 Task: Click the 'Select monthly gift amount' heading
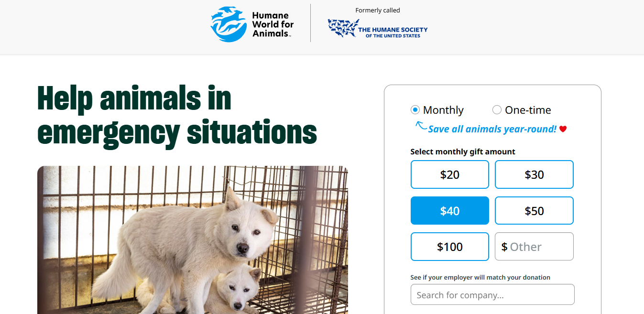[462, 152]
